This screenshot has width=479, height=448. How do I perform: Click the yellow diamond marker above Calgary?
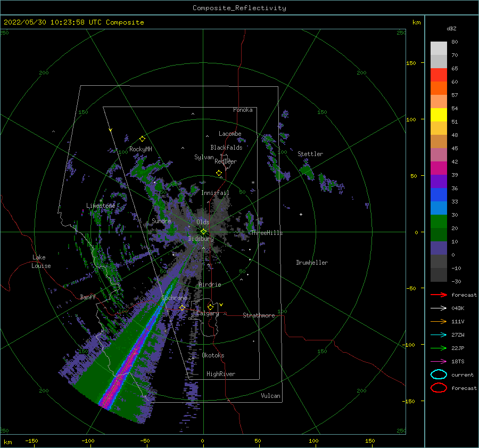click(x=210, y=307)
